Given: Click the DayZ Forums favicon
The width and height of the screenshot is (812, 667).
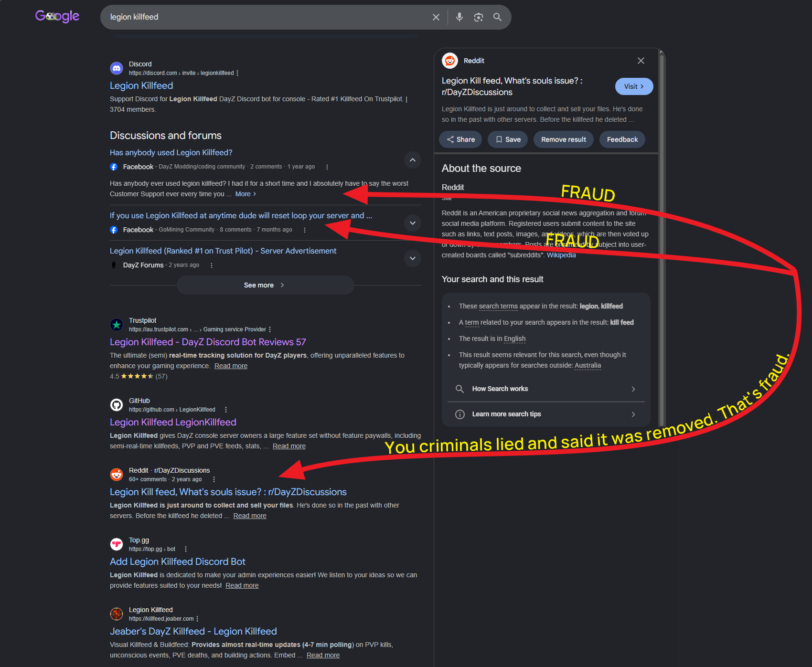Looking at the screenshot, I should 114,265.
